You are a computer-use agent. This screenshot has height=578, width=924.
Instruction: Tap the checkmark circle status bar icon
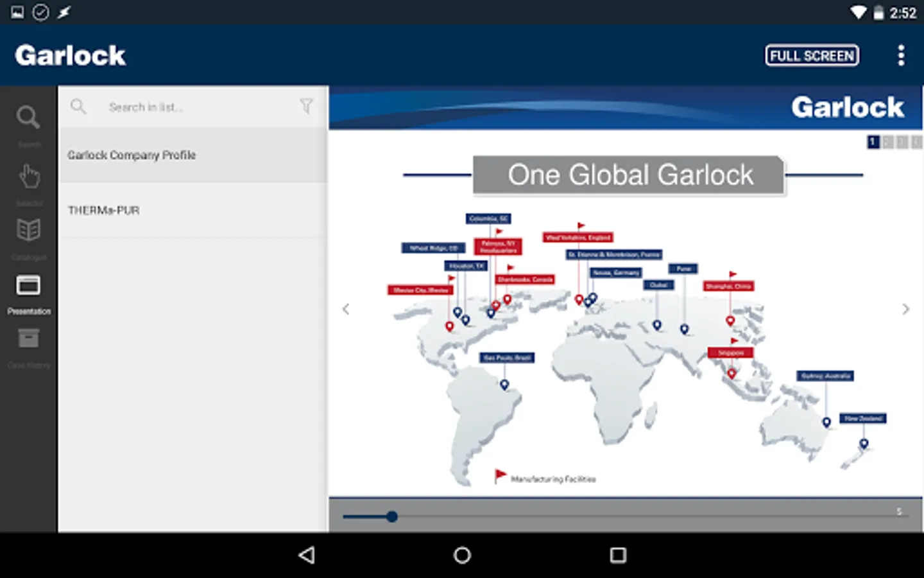click(x=40, y=12)
